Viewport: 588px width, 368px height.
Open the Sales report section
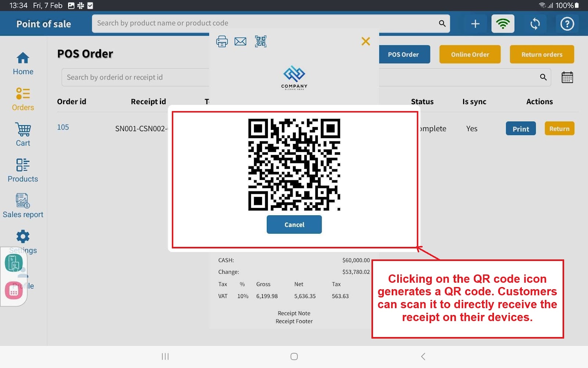click(x=23, y=206)
